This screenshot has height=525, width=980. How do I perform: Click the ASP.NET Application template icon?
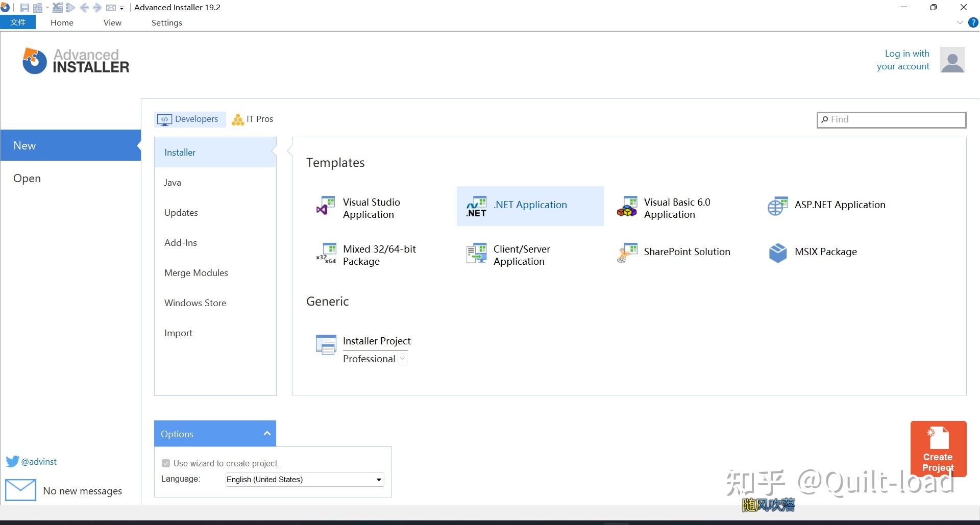point(777,206)
